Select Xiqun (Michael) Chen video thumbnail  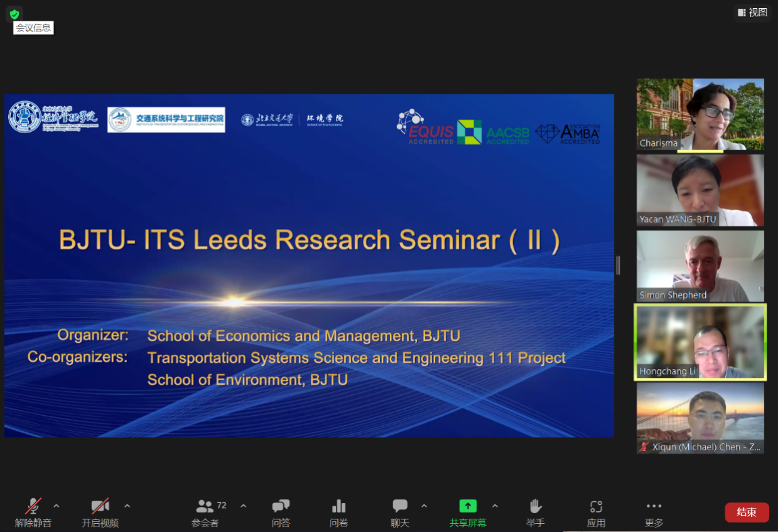(700, 418)
